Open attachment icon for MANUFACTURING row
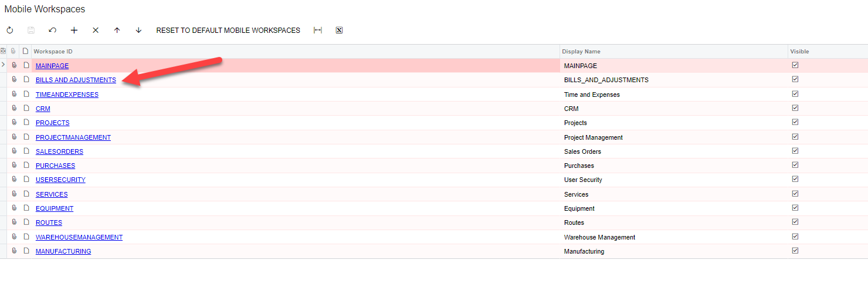This screenshot has width=868, height=300. pyautogui.click(x=14, y=251)
